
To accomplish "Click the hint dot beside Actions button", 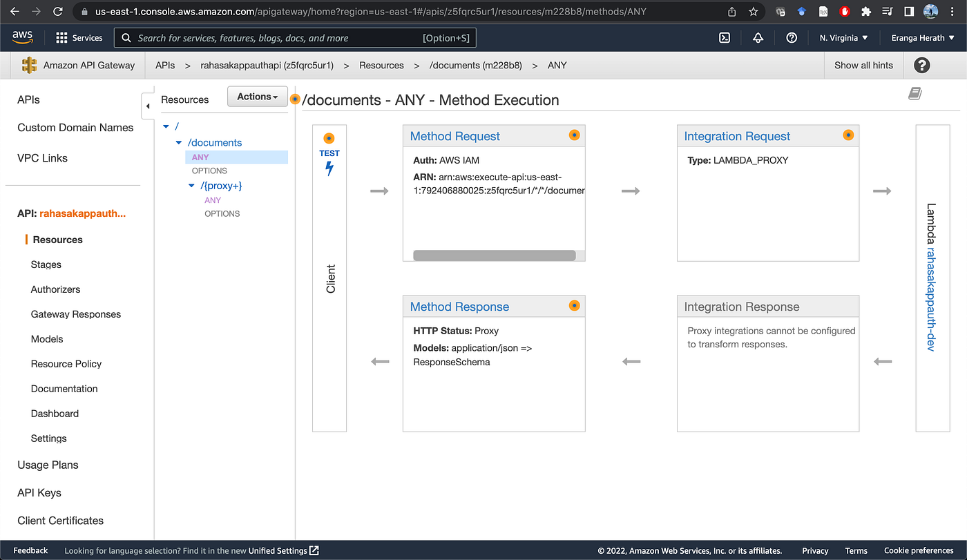I will tap(295, 99).
